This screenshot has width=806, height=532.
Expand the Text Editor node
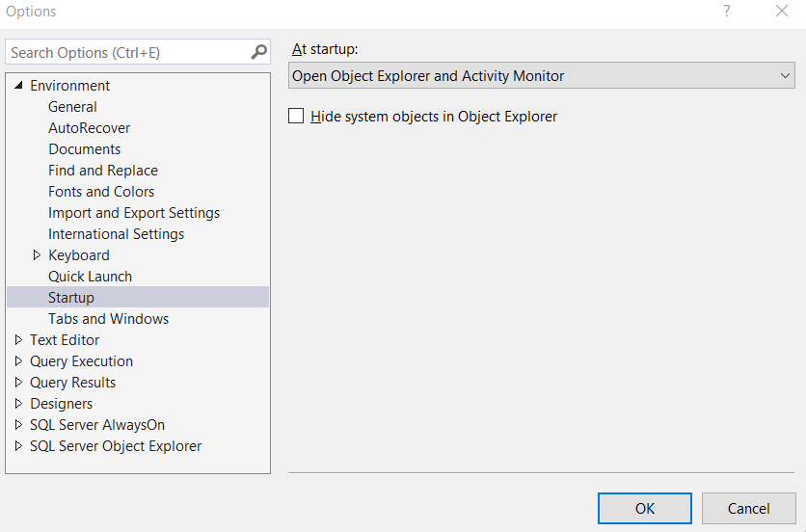pyautogui.click(x=18, y=340)
